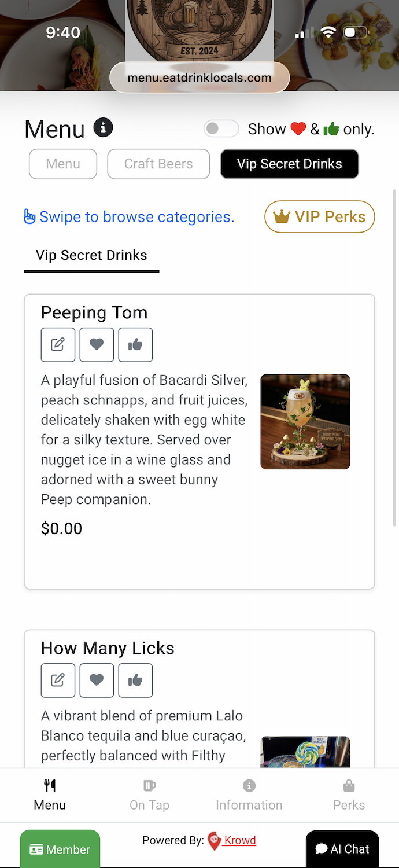Tap the Information icon in bottom navigation

tap(249, 786)
